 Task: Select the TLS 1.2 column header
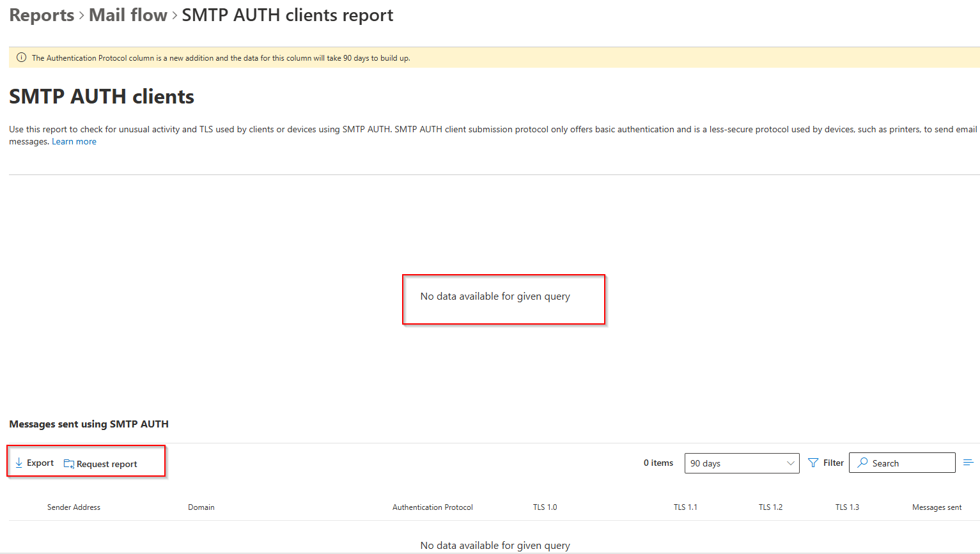click(770, 507)
